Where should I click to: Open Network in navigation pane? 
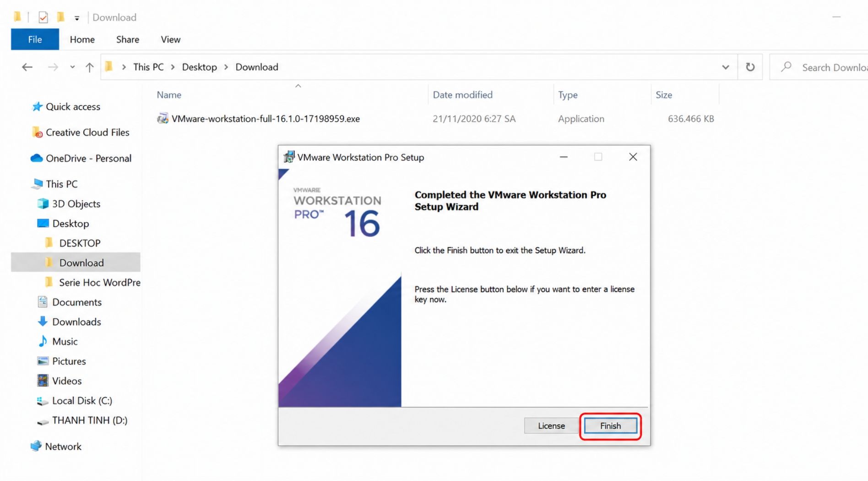pyautogui.click(x=63, y=447)
